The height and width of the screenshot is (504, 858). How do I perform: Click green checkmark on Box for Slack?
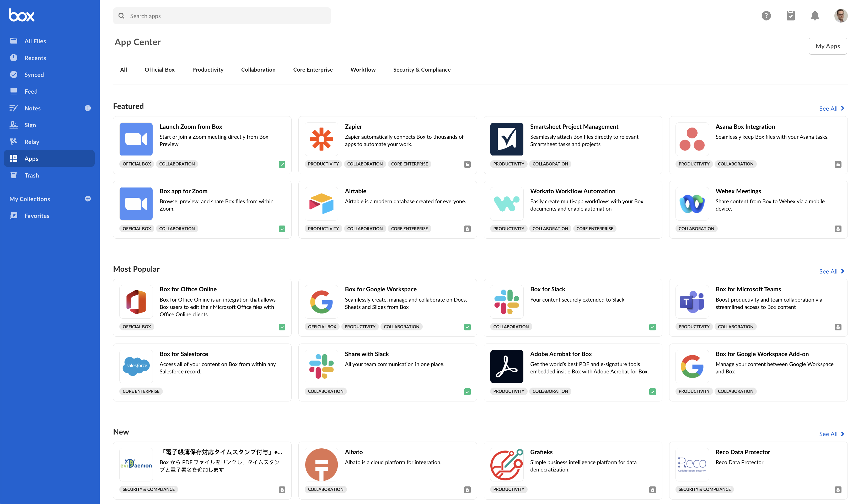point(652,327)
